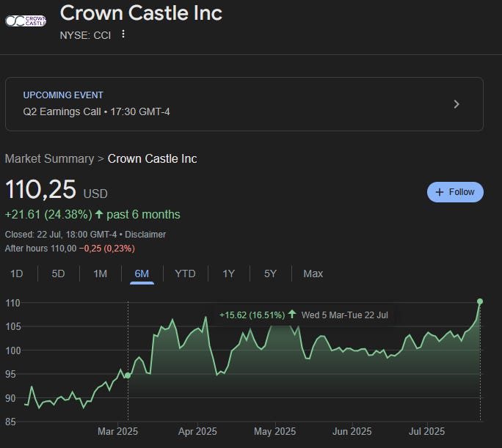
Task: Click the Market Summary breadcrumb link
Action: tap(49, 158)
